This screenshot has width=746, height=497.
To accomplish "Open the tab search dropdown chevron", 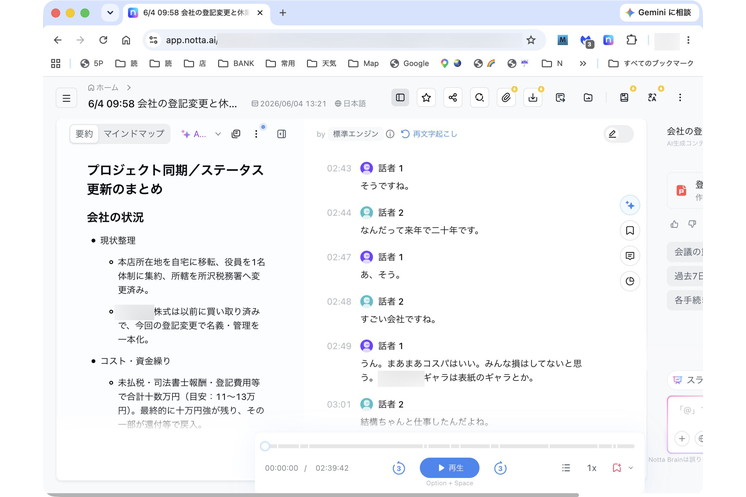I will 110,13.
